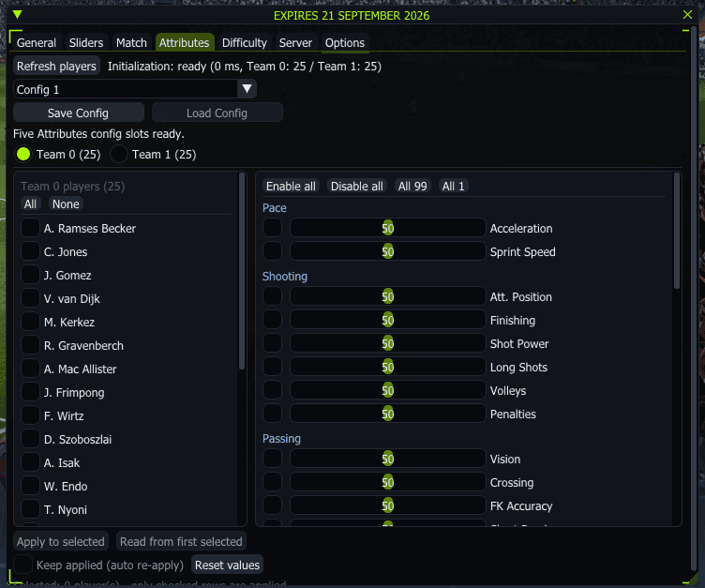Enable the Long Shots checkbox
Image resolution: width=705 pixels, height=588 pixels.
(273, 366)
